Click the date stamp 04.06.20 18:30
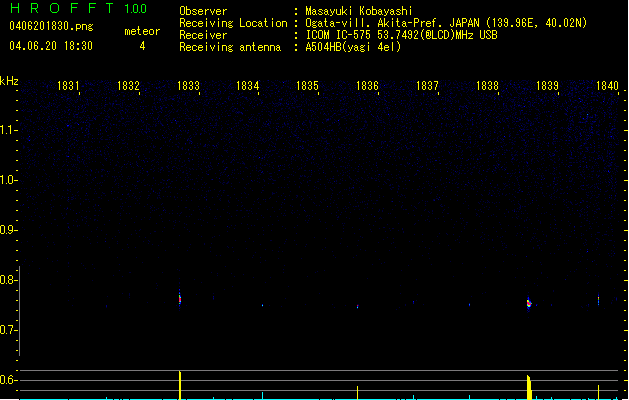Screen dimensions: 629x400 pos(51,46)
